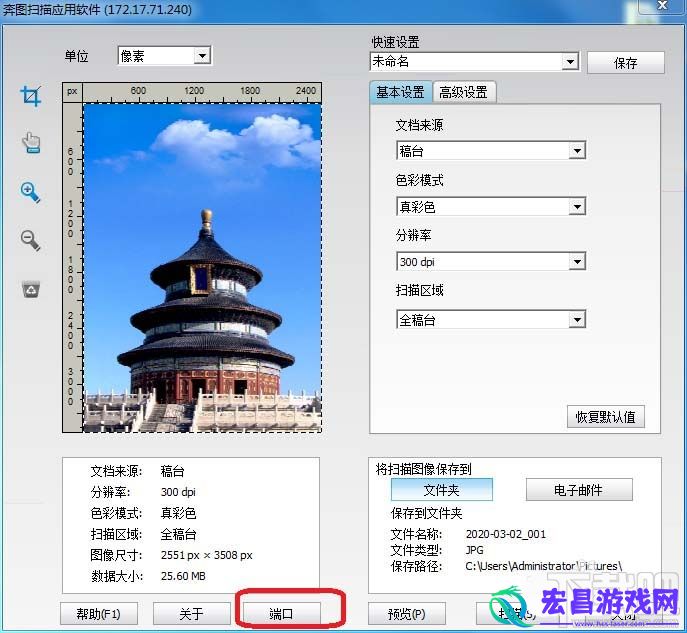Screen dimensions: 687x633
Task: Click the 端口 button
Action: click(x=281, y=614)
